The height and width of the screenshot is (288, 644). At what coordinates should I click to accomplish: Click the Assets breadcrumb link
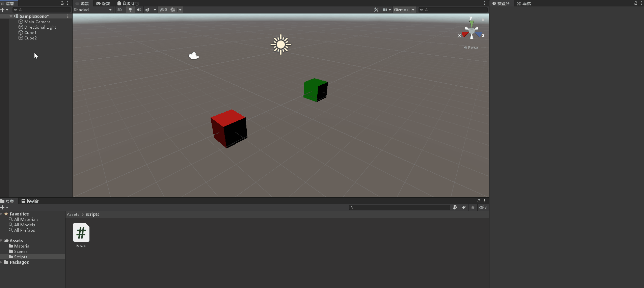coord(73,214)
